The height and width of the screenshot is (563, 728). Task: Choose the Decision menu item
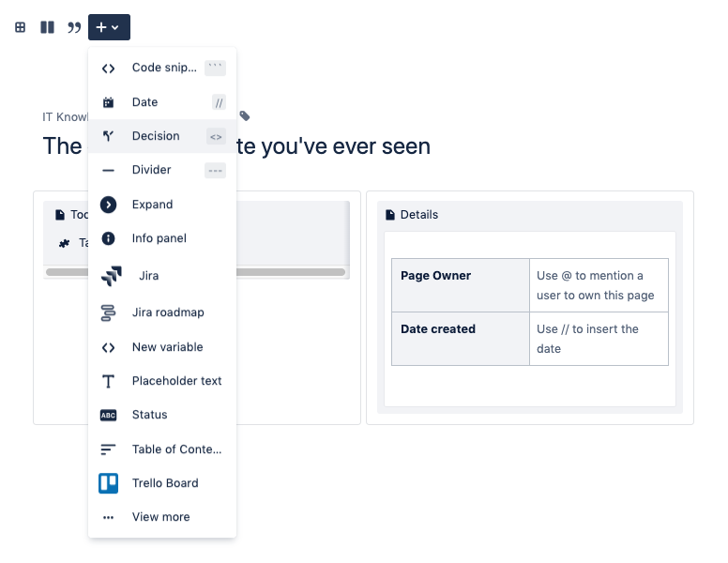tap(156, 136)
